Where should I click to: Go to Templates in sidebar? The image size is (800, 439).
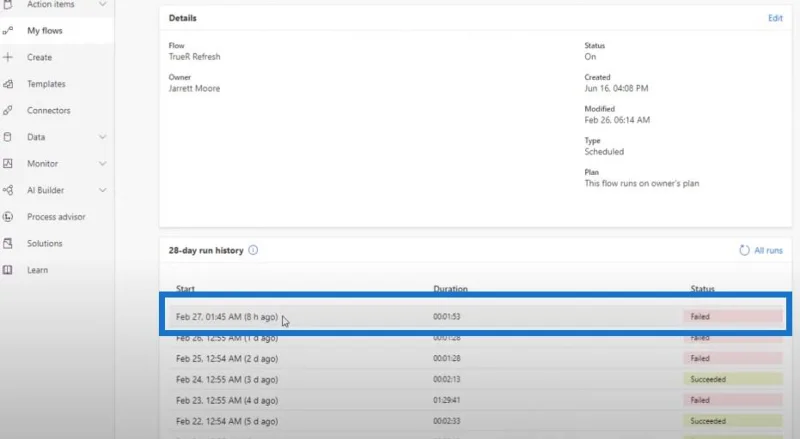(x=46, y=84)
